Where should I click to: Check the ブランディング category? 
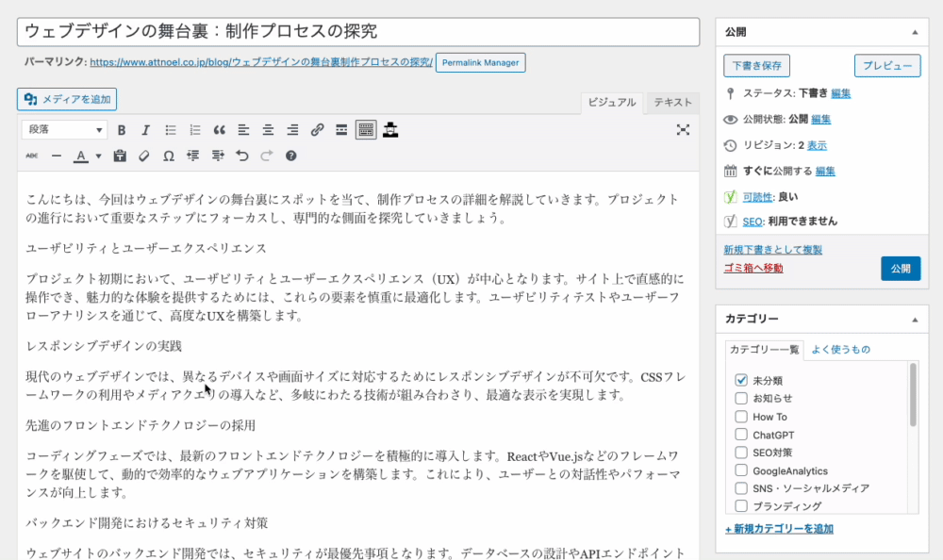tap(741, 506)
